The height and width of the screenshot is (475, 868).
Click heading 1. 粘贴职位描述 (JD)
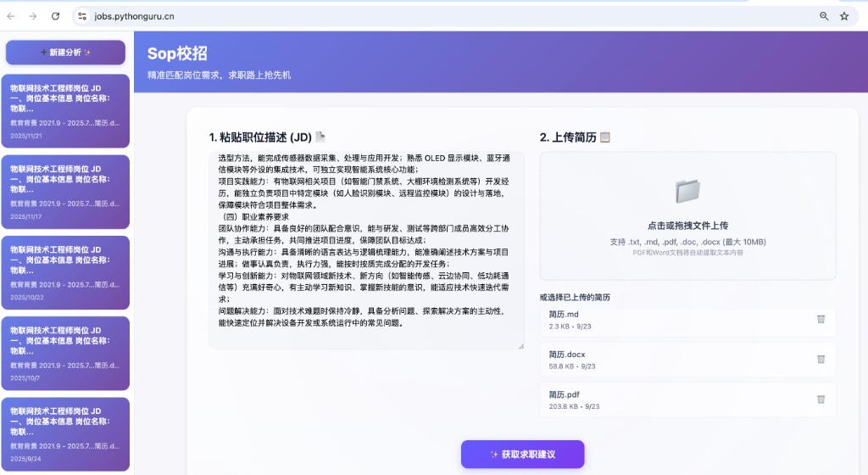(x=260, y=137)
